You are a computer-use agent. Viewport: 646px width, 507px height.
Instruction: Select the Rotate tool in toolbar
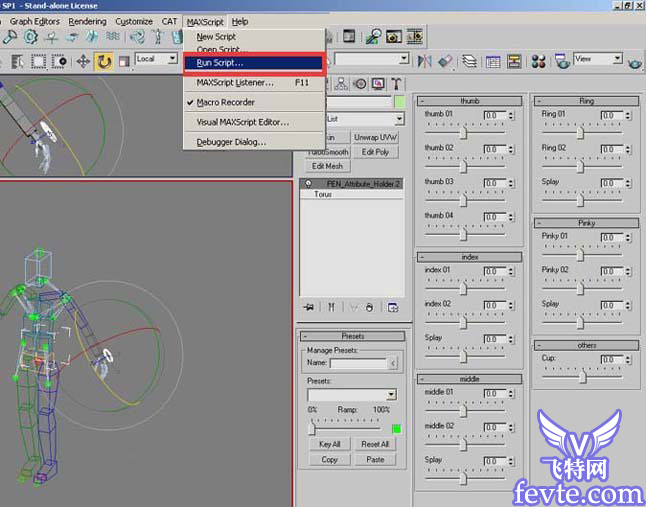click(103, 62)
